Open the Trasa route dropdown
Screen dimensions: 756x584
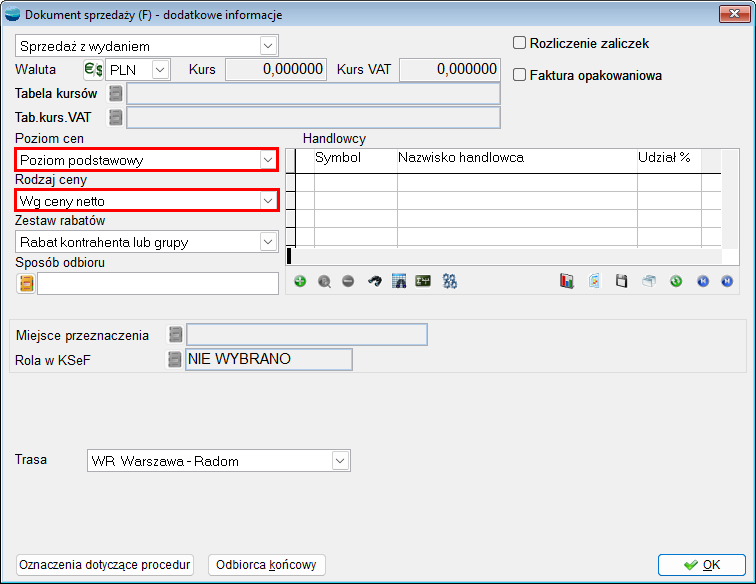(340, 461)
